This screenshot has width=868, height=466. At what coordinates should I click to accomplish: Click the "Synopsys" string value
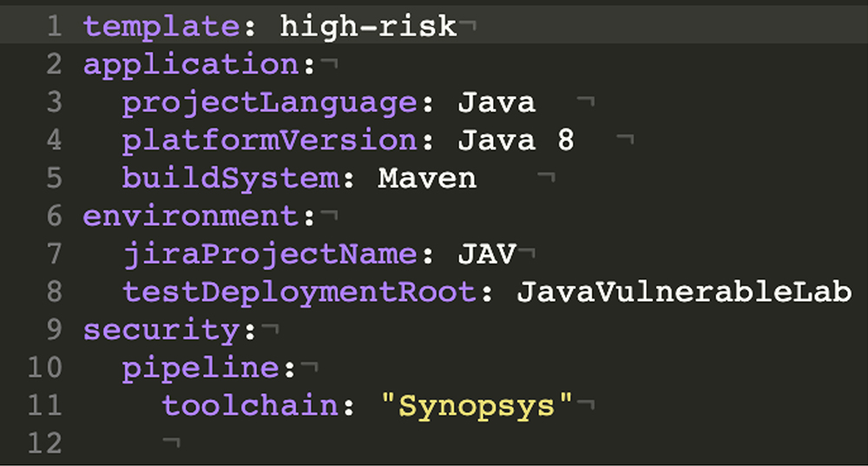click(x=477, y=406)
